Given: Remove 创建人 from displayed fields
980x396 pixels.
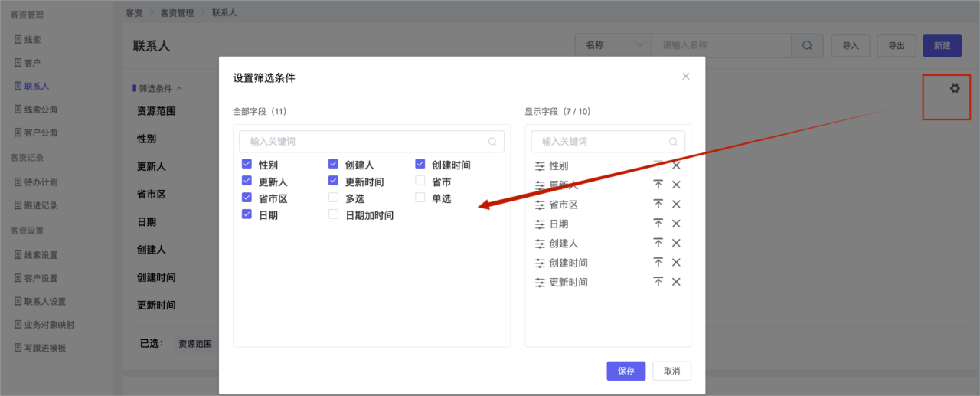Looking at the screenshot, I should pyautogui.click(x=676, y=243).
